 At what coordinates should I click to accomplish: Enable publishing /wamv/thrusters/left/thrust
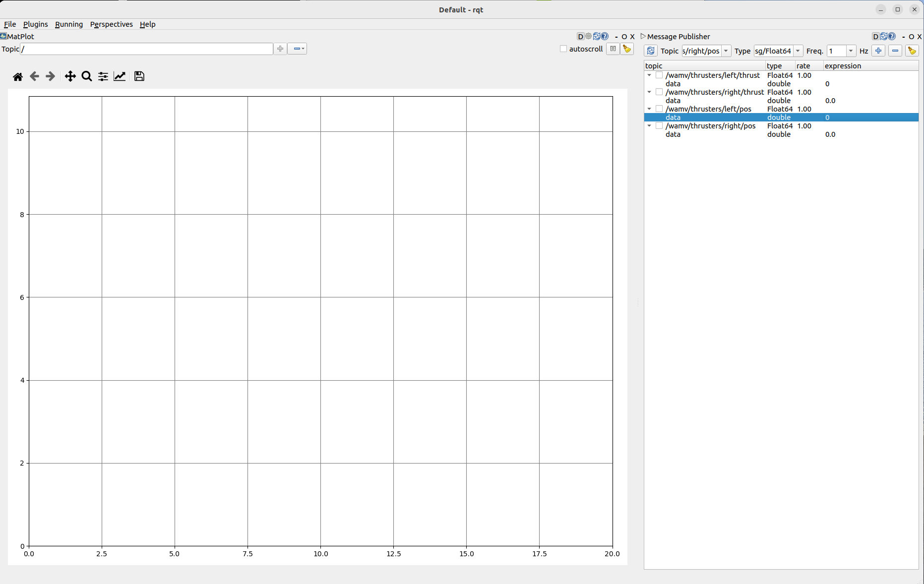659,75
